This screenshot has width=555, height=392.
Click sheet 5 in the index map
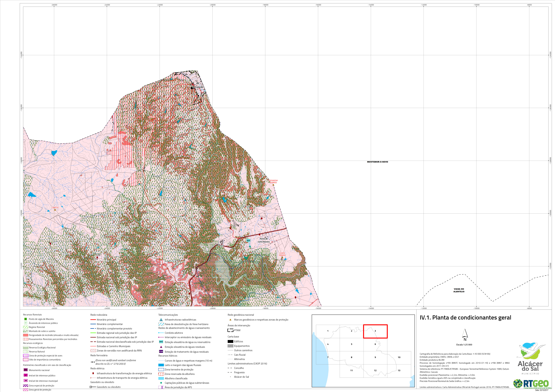[351, 344]
